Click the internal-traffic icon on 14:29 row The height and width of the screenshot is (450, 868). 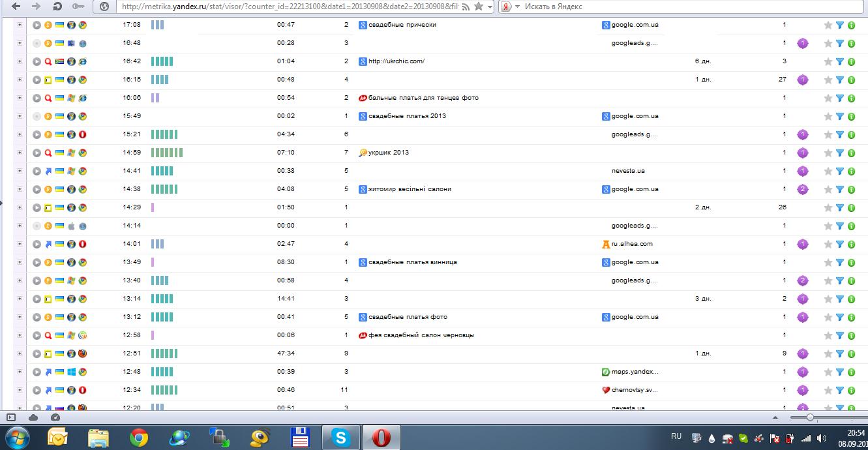pyautogui.click(x=48, y=207)
